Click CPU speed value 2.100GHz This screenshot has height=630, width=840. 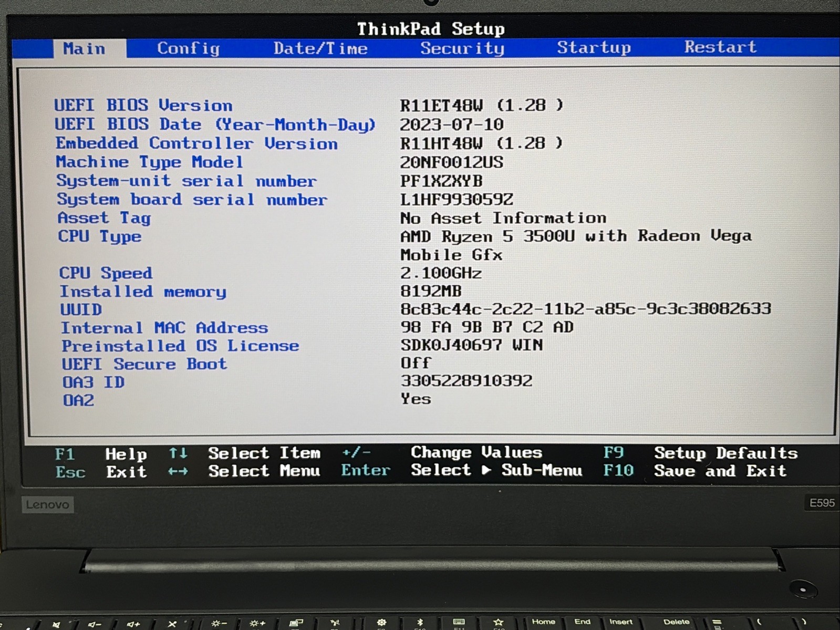pyautogui.click(x=441, y=273)
